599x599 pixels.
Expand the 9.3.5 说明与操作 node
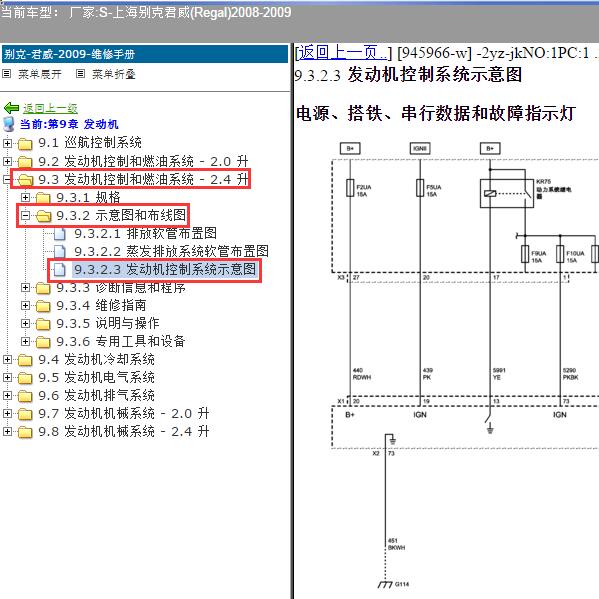tap(25, 323)
